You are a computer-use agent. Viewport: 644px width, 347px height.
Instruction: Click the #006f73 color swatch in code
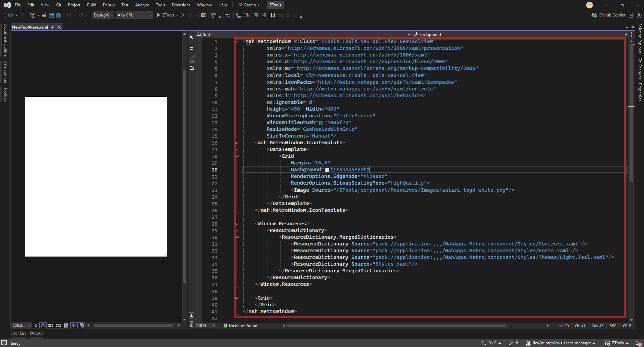(x=321, y=123)
